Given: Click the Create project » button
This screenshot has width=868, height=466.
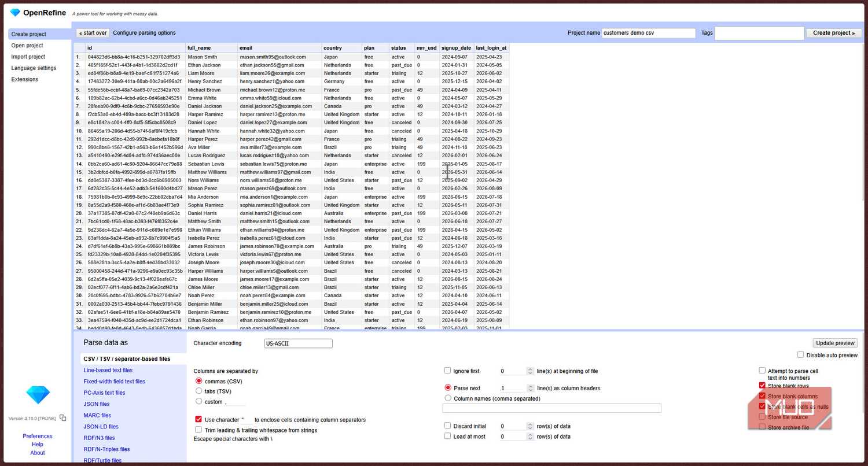Looking at the screenshot, I should tap(833, 33).
